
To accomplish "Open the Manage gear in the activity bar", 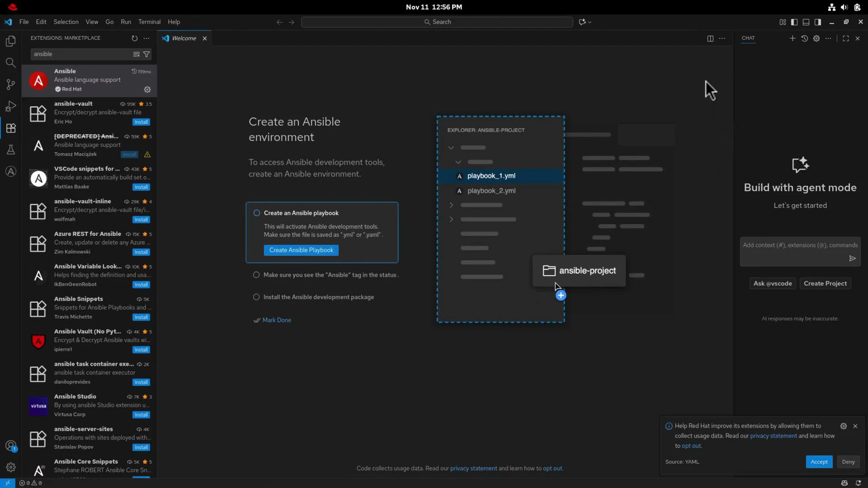I will 10,467.
